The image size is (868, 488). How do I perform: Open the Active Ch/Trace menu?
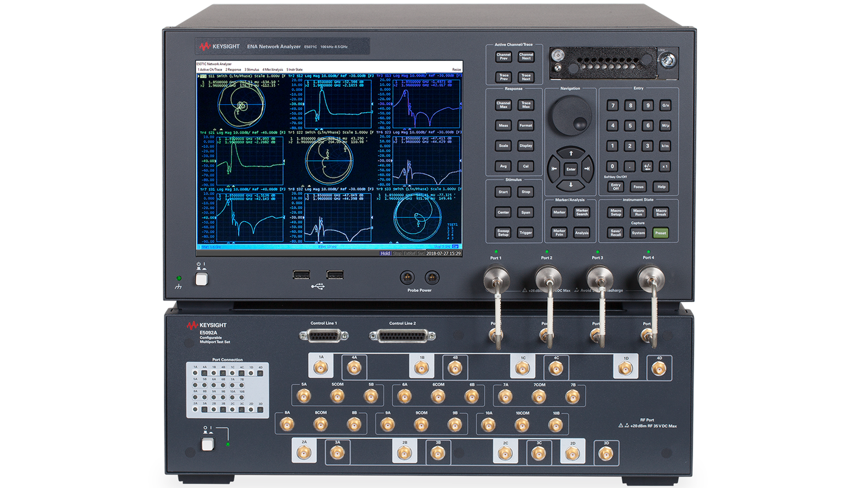click(x=210, y=70)
